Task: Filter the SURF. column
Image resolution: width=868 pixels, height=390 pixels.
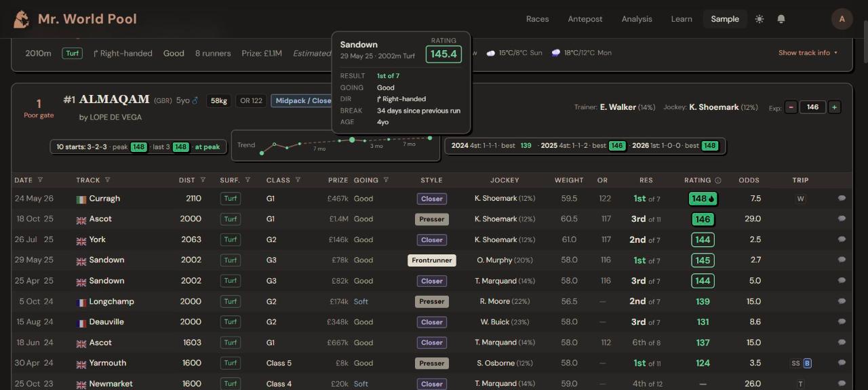Action: point(248,180)
